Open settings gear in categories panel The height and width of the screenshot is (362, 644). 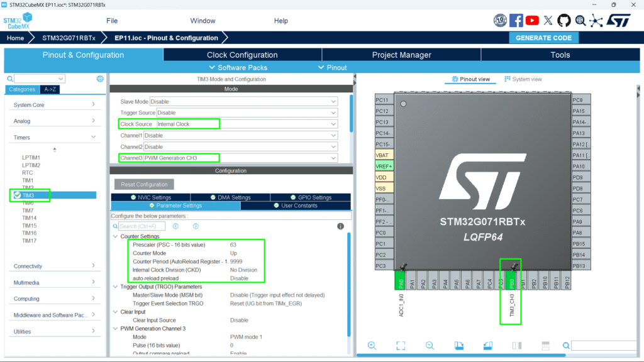click(100, 79)
